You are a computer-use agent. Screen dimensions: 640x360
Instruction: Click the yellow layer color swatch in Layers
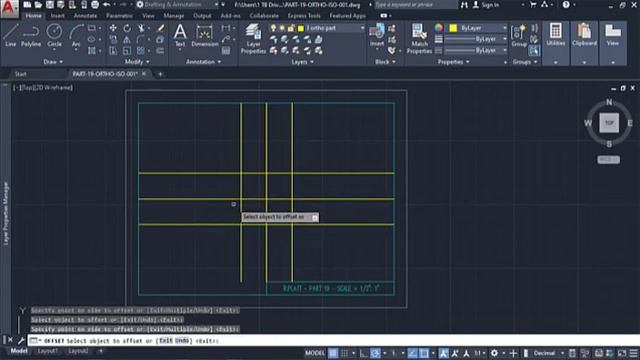tap(301, 28)
